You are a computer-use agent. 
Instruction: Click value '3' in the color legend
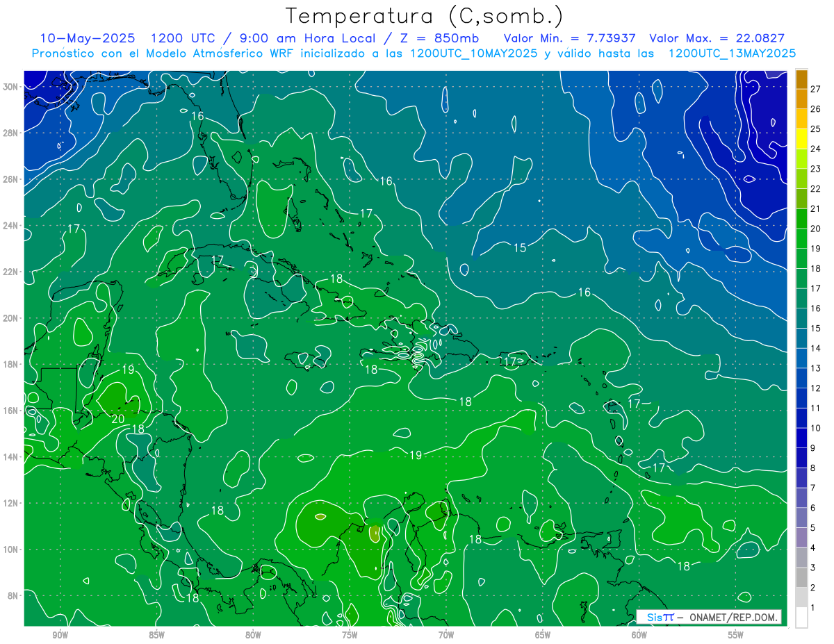813,568
